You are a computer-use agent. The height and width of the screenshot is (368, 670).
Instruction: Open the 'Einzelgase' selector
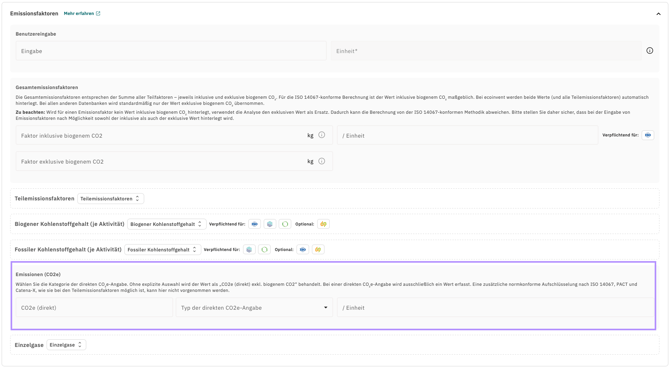pos(66,345)
